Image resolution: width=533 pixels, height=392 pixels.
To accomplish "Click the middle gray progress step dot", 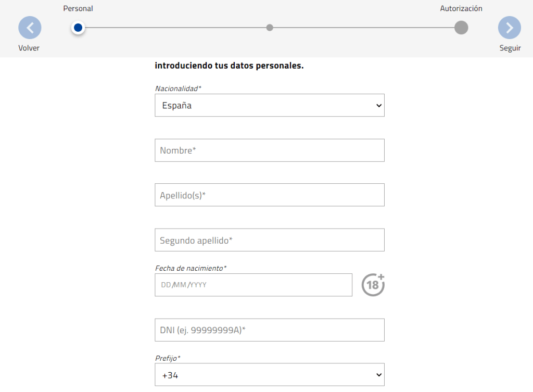I will (270, 27).
